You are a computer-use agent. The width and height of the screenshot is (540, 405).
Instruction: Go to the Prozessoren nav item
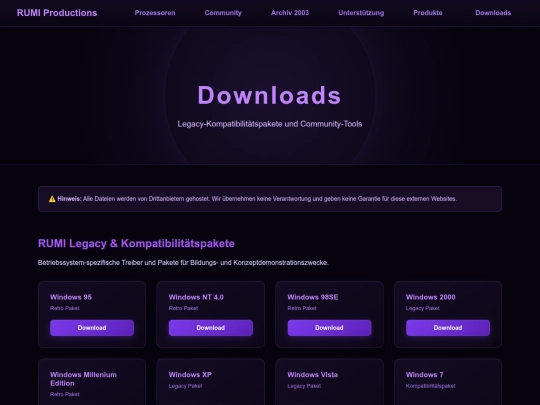[x=155, y=13]
